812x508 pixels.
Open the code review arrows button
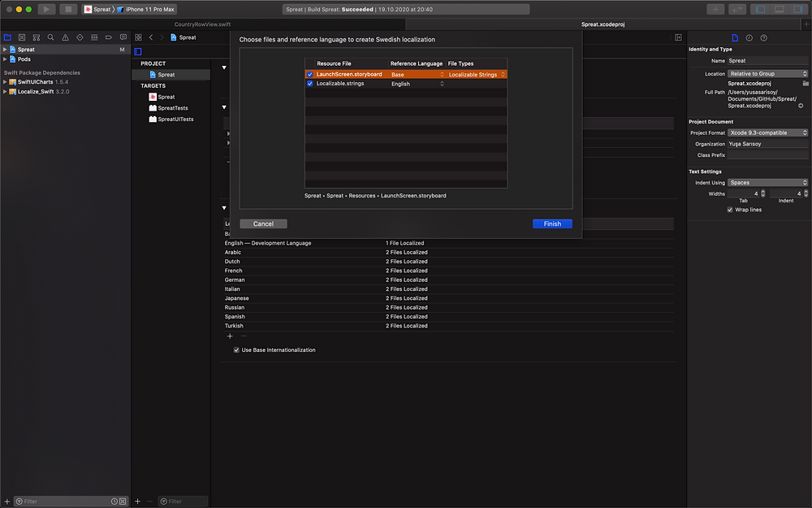pyautogui.click(x=737, y=9)
